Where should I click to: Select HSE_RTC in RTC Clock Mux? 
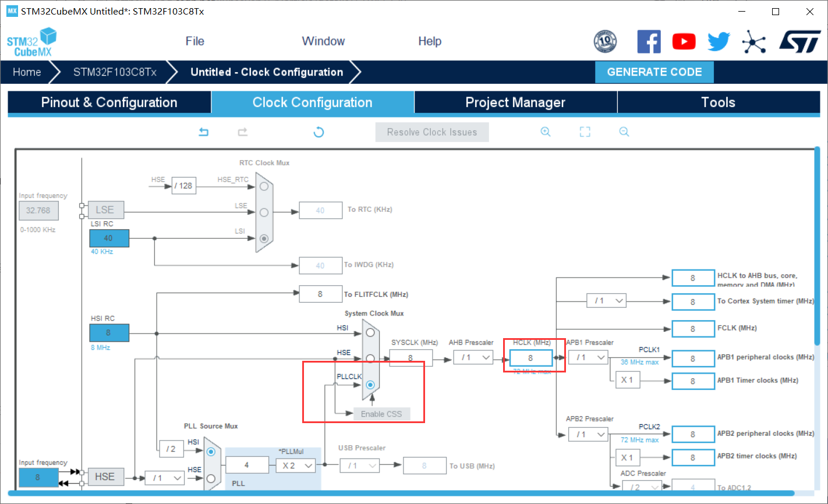point(264,186)
